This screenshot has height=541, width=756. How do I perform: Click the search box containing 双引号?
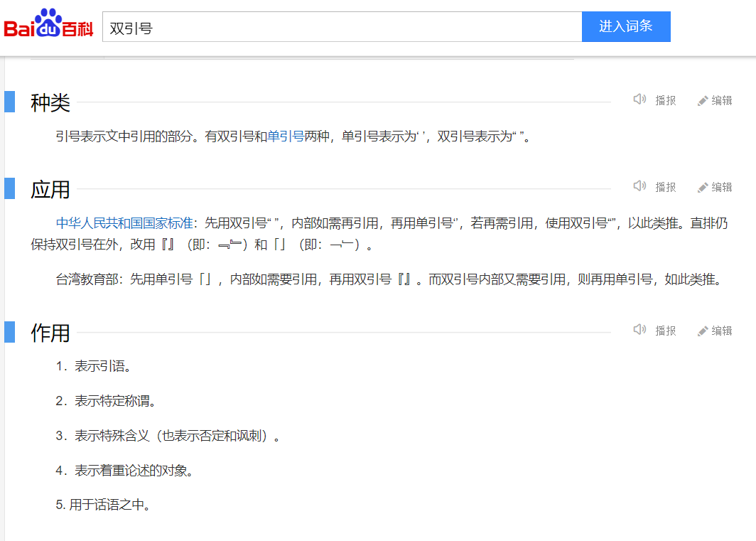(x=342, y=27)
